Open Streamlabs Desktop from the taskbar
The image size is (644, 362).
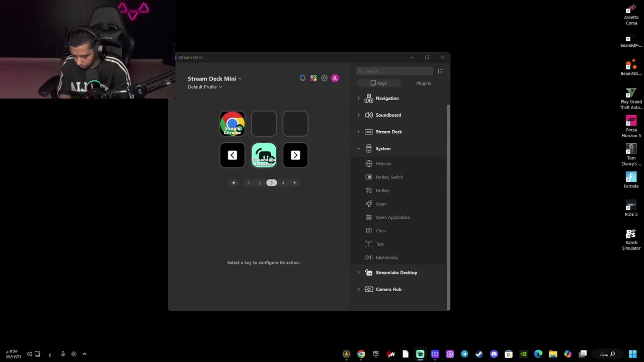click(420, 354)
